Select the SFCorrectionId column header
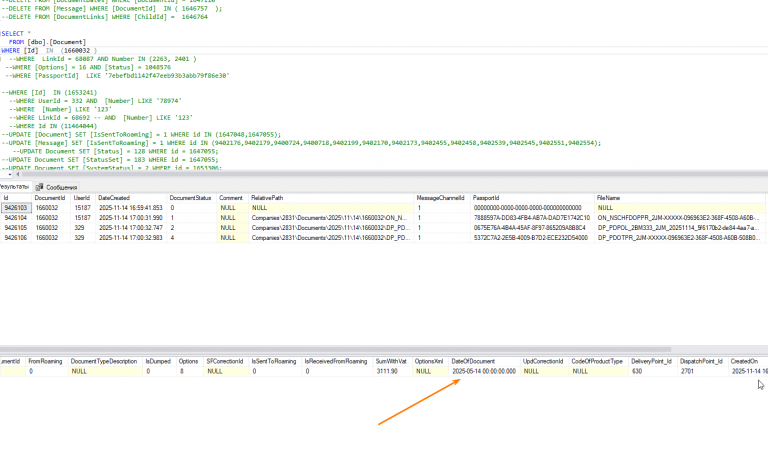Screen dimensions: 768x460 (226, 362)
